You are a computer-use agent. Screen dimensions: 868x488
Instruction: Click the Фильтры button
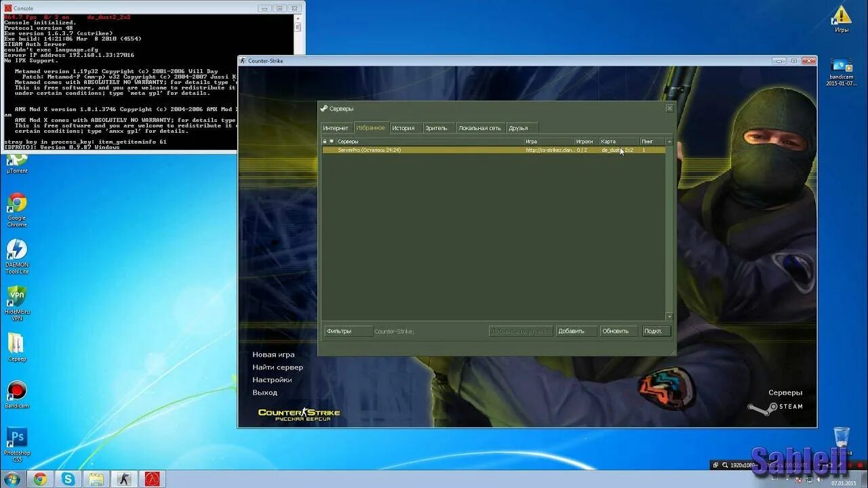[348, 331]
